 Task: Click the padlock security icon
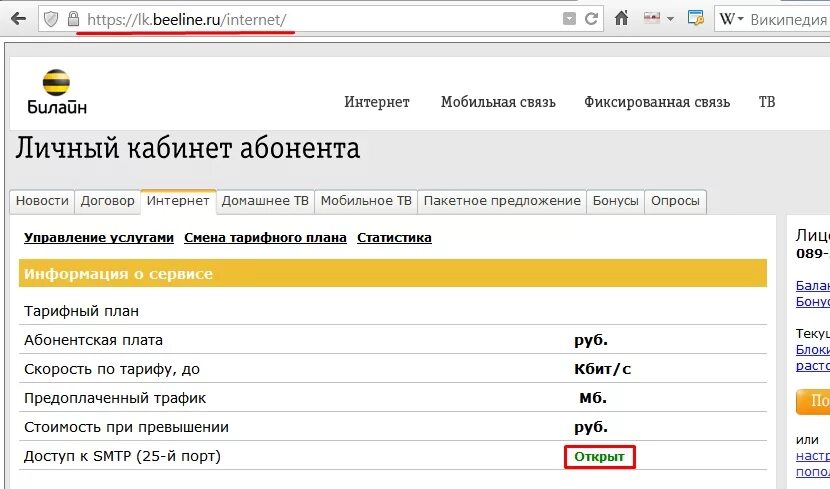click(73, 20)
